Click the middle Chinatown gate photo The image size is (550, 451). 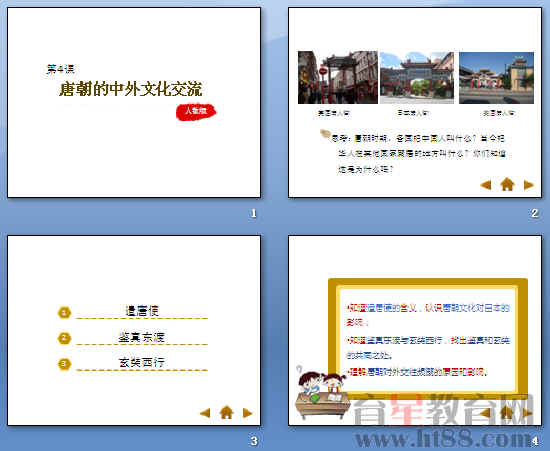(417, 78)
